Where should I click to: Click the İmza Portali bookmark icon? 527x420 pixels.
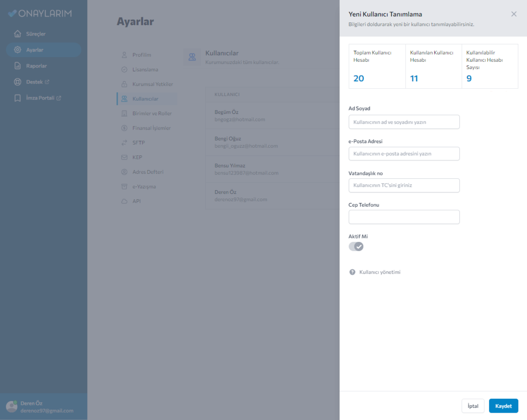click(x=18, y=98)
